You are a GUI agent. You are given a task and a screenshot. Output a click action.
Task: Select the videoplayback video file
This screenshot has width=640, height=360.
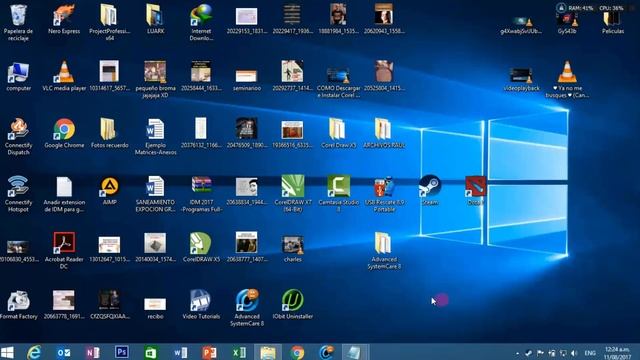[521, 76]
